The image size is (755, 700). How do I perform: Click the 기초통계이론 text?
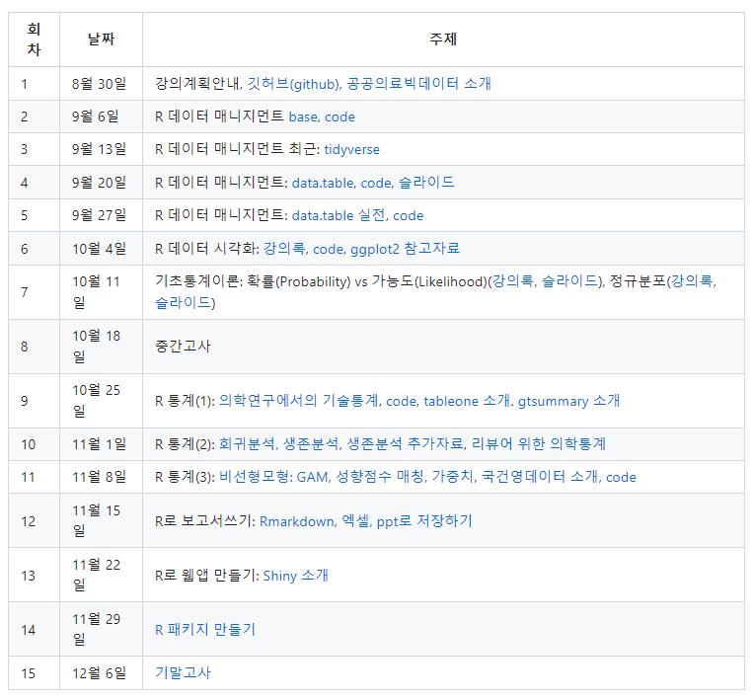[197, 281]
